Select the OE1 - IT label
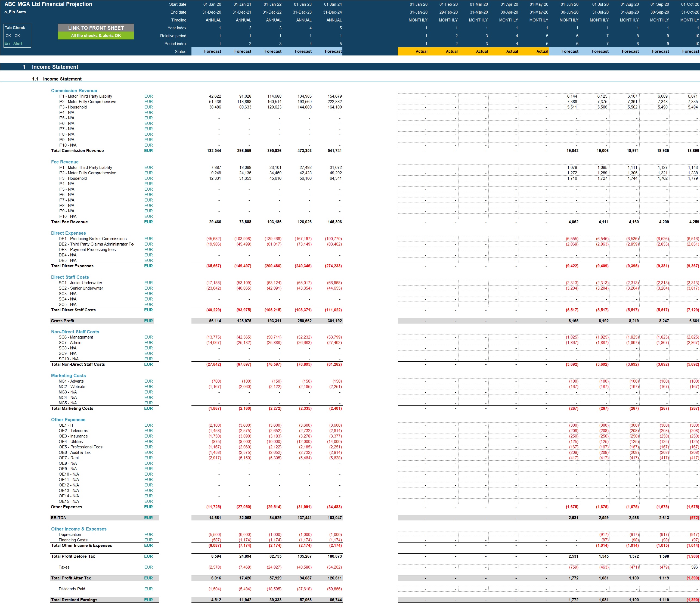The height and width of the screenshot is (608, 700). (66, 426)
